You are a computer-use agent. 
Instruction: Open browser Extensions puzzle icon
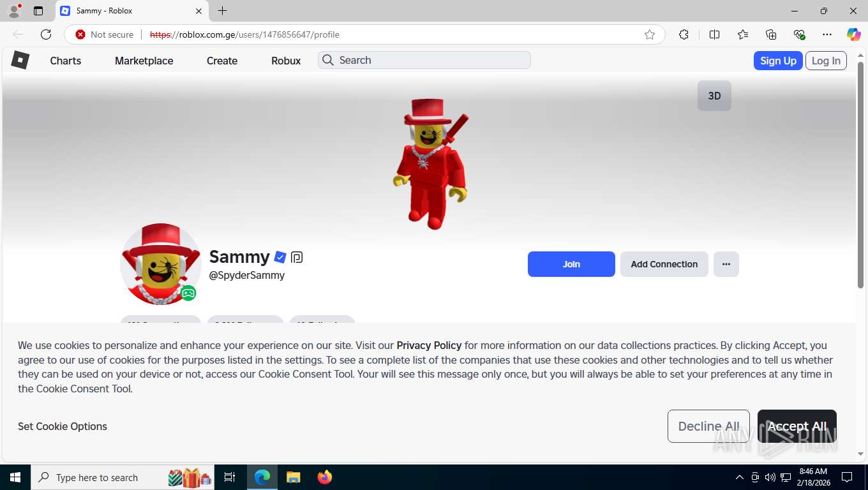pos(684,34)
